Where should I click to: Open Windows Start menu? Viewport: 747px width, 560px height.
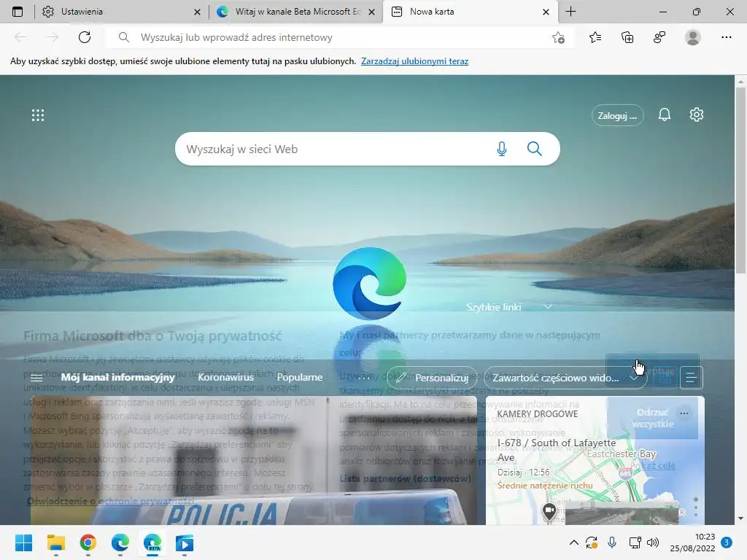(23, 542)
